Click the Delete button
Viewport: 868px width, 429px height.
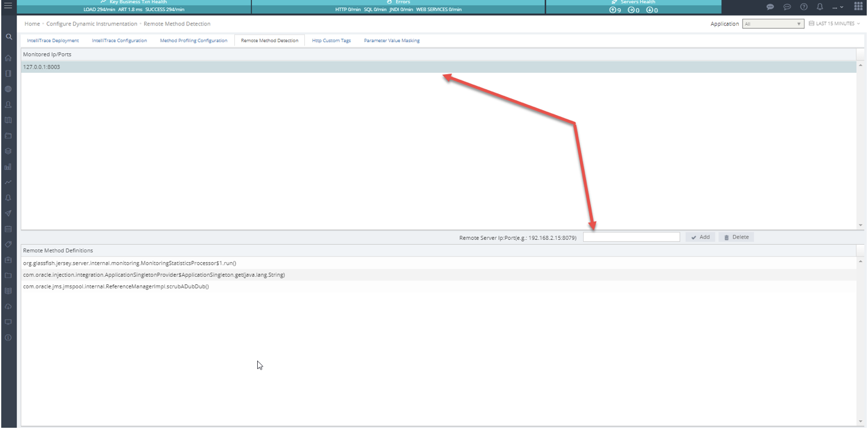[736, 237]
